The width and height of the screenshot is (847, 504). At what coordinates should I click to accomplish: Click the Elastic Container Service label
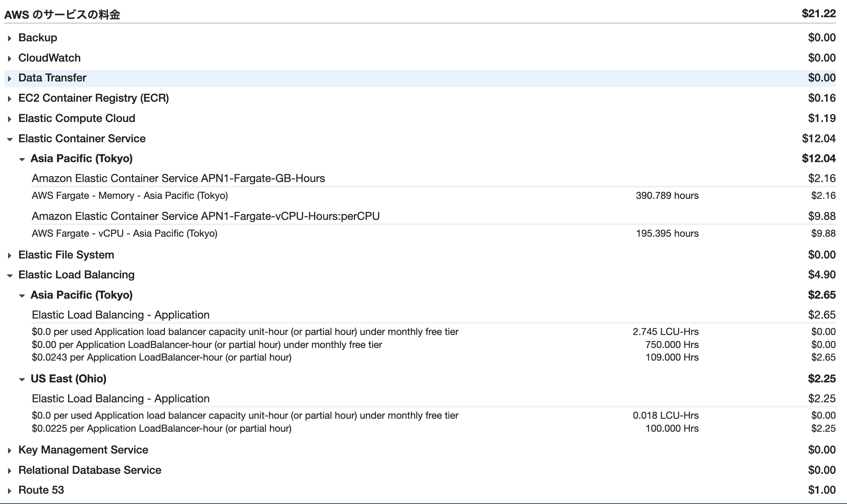[x=82, y=138]
